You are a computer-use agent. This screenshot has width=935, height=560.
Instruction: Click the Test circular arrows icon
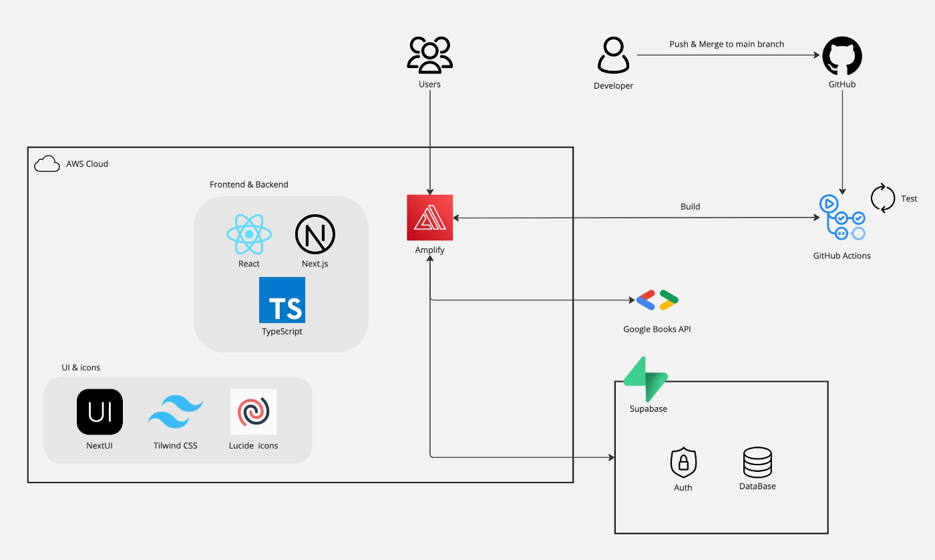[883, 198]
